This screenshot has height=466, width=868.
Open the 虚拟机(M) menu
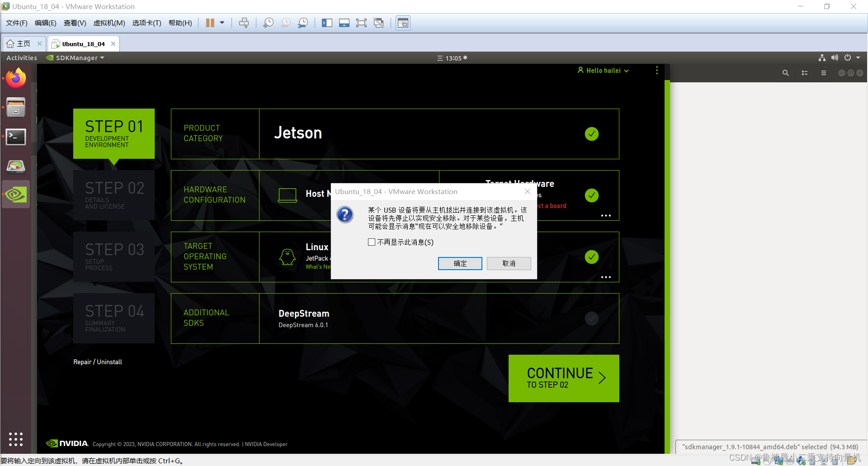(x=109, y=23)
